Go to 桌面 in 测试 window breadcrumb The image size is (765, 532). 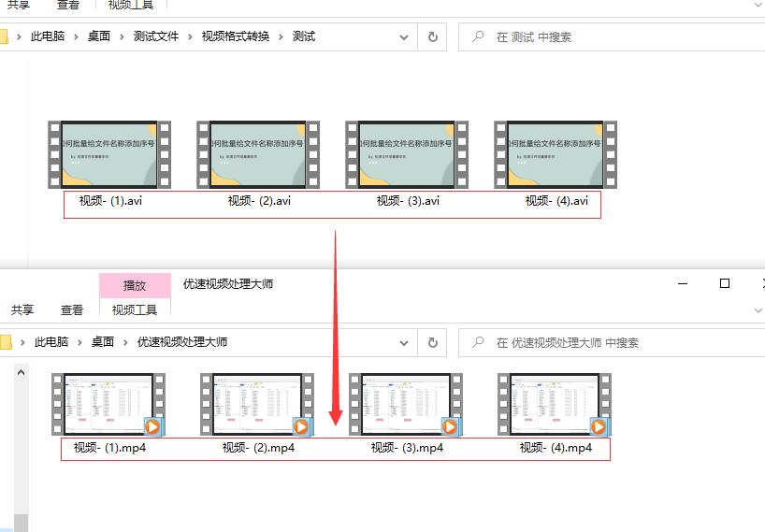click(99, 36)
